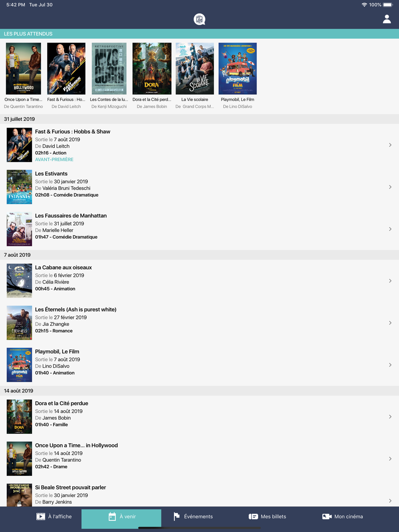Open the Mon cinéma camera icon
399x532 pixels.
pyautogui.click(x=327, y=516)
